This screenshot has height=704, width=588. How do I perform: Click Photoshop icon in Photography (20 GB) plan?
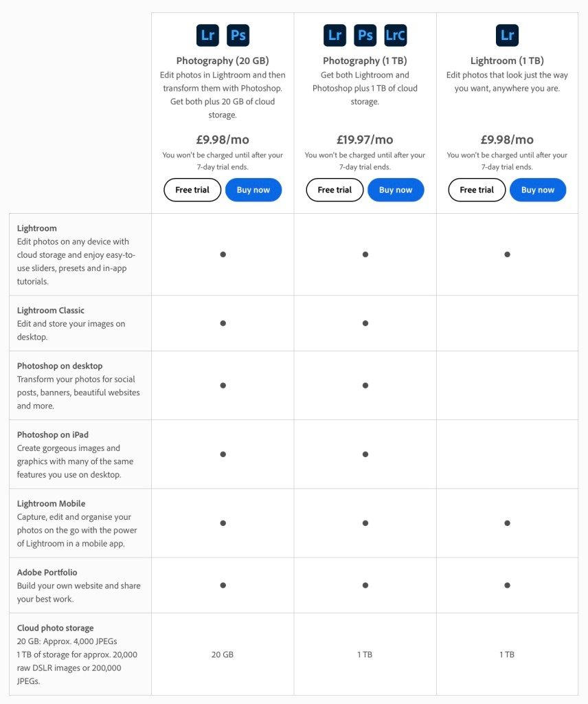pyautogui.click(x=238, y=35)
